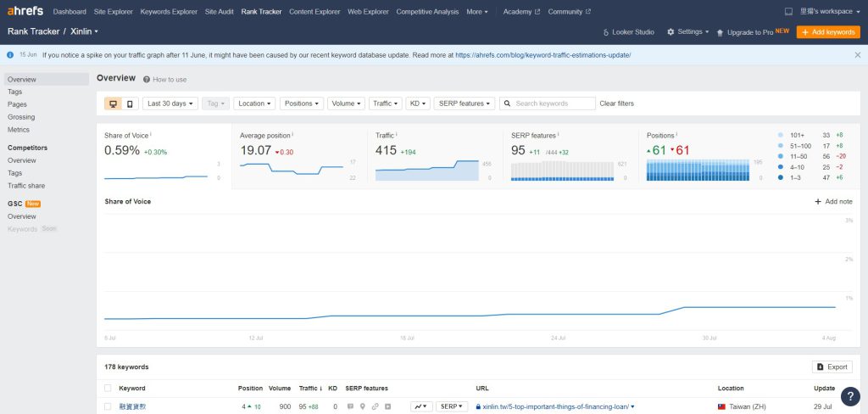
Task: Open the 融資貸款 keyword link
Action: point(133,406)
